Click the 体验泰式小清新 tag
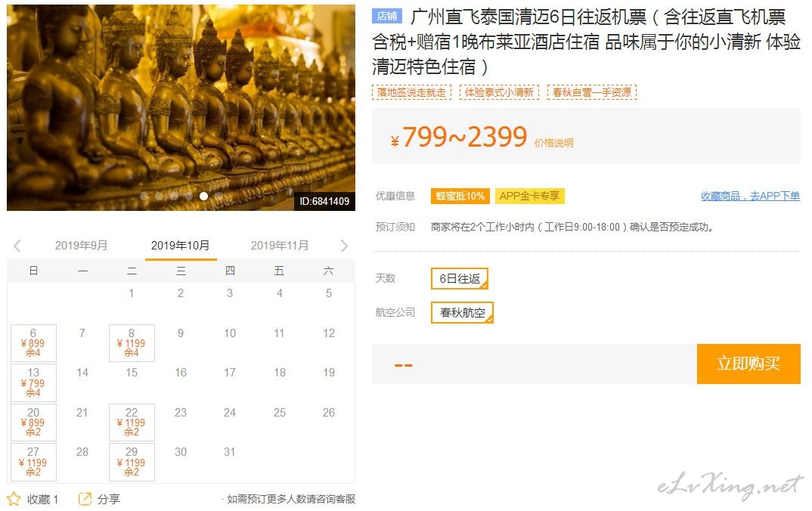The width and height of the screenshot is (812, 511). tap(499, 92)
